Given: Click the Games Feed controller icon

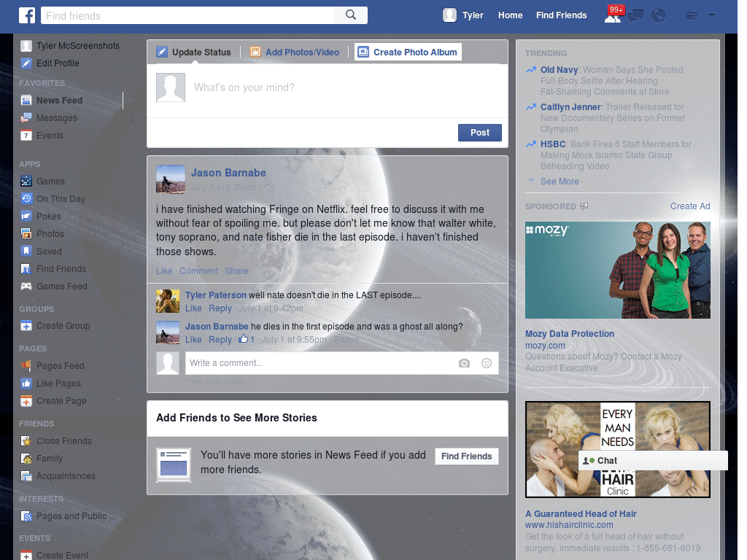Looking at the screenshot, I should (x=26, y=286).
